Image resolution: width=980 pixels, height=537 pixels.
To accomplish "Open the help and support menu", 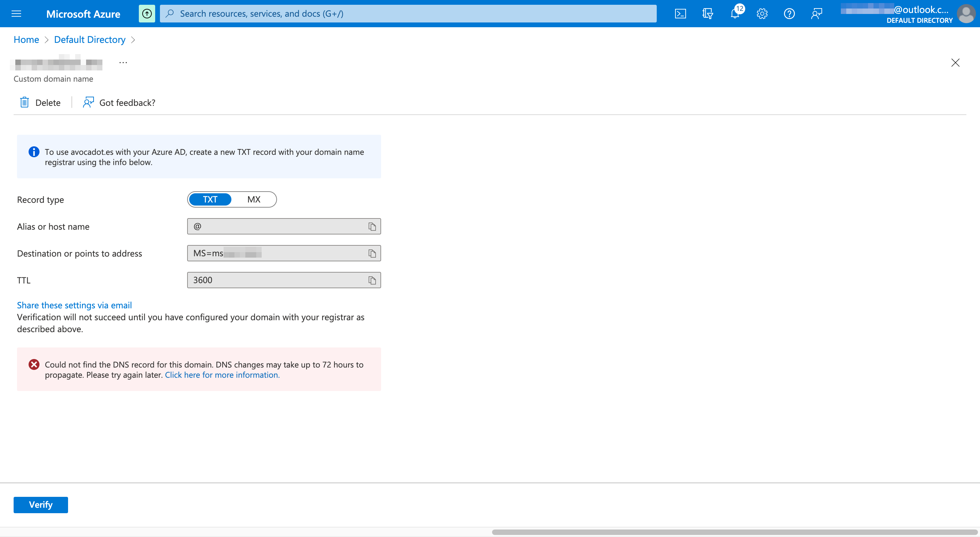I will [x=789, y=13].
